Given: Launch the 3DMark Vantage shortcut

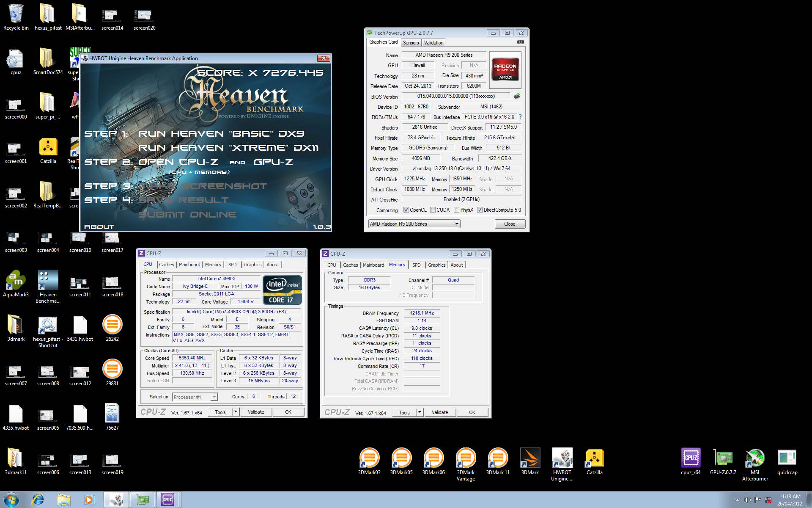Looking at the screenshot, I should pyautogui.click(x=466, y=464).
